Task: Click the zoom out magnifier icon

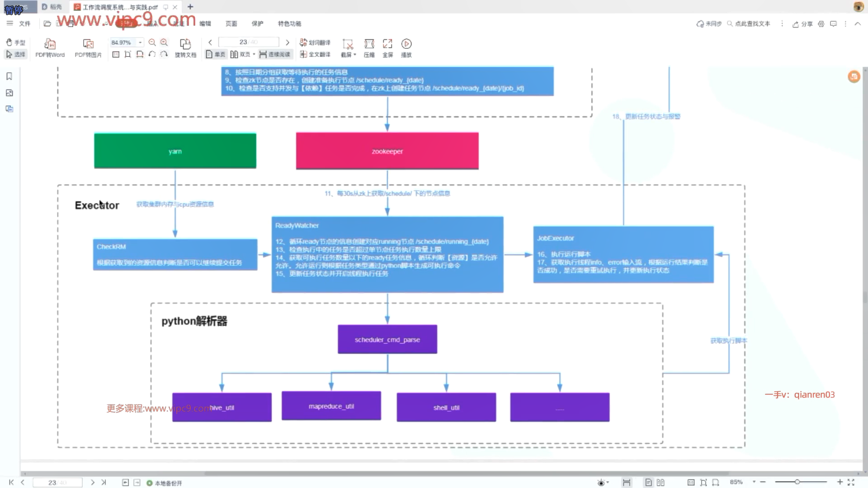Action: click(x=152, y=42)
